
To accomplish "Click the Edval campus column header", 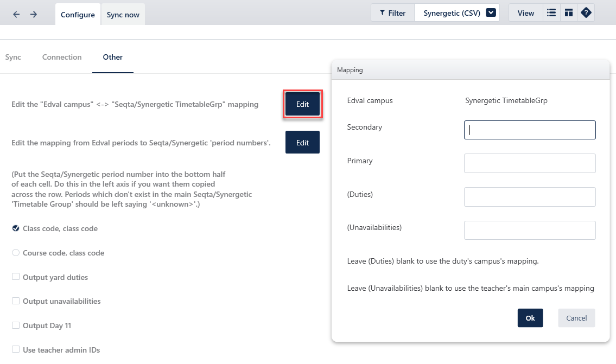I will (370, 100).
